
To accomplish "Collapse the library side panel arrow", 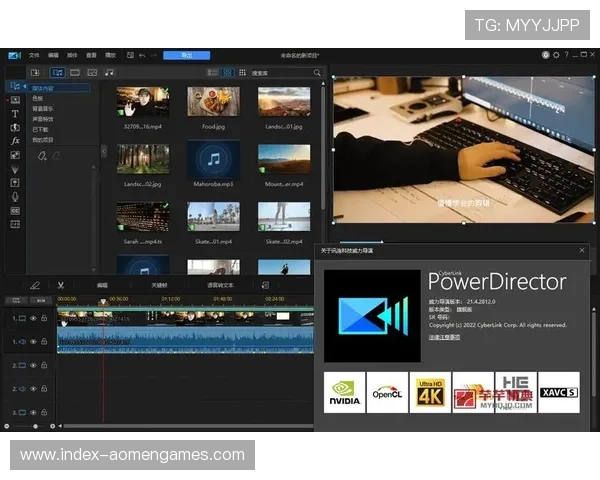I will point(104,151).
